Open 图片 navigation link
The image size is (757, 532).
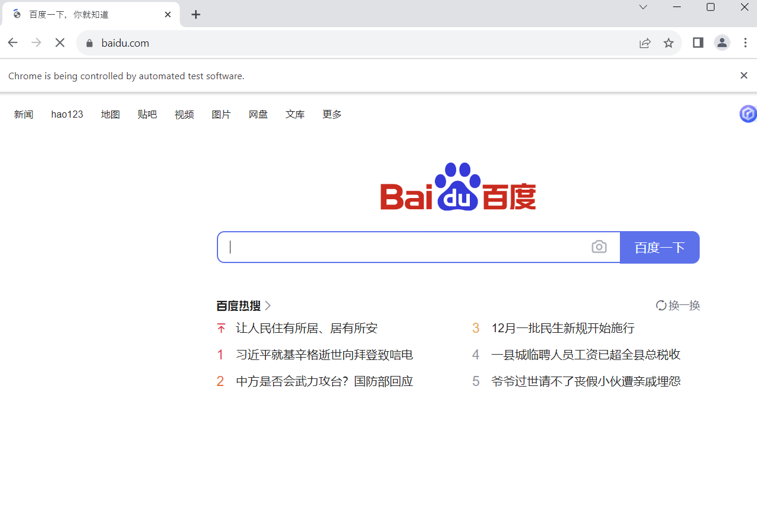(x=221, y=114)
